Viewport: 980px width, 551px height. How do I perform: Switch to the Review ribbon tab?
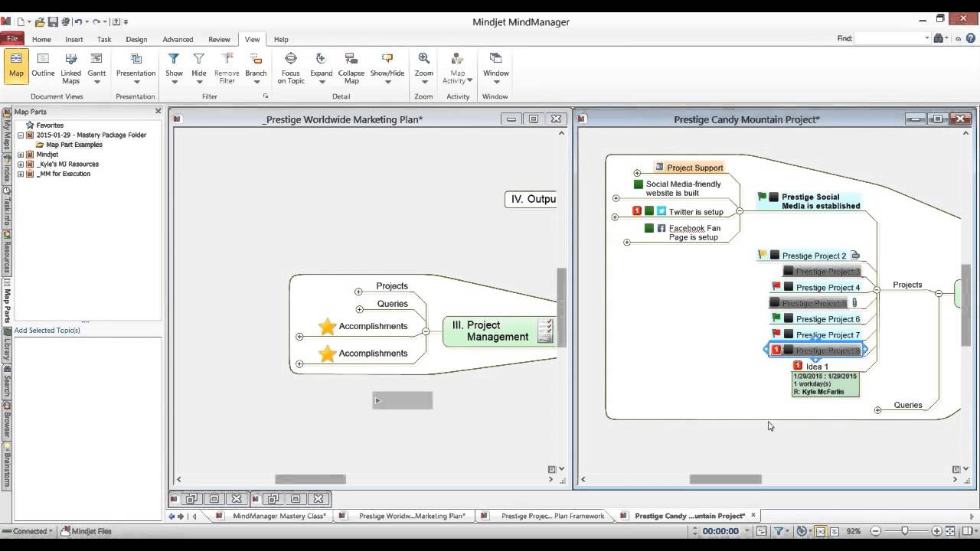click(x=219, y=39)
